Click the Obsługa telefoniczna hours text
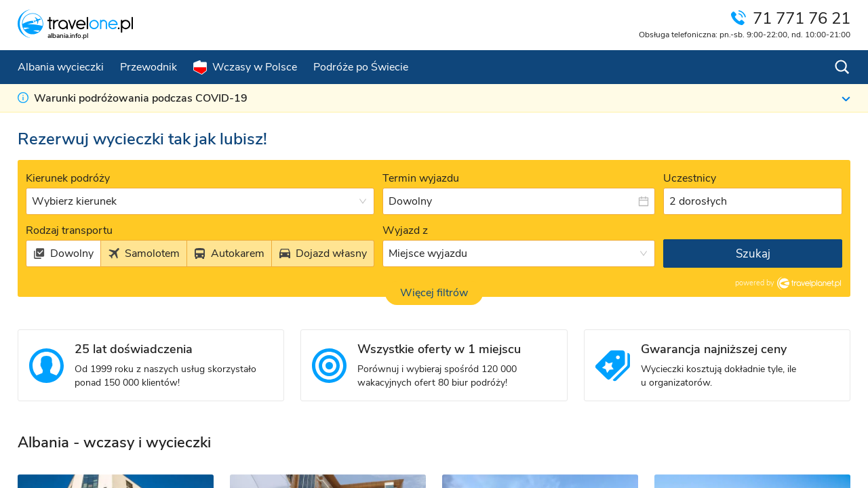Screen dimensions: 868x488 (x=745, y=35)
